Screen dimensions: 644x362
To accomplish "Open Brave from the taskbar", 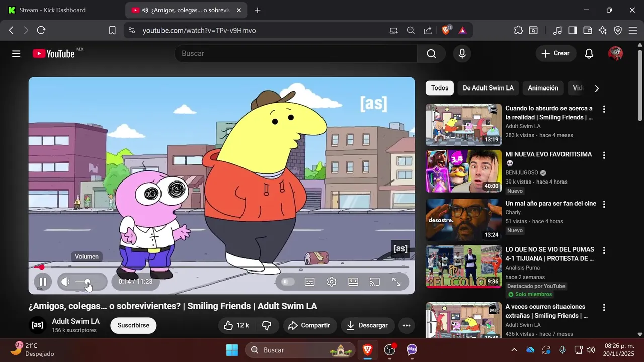I will (x=368, y=350).
